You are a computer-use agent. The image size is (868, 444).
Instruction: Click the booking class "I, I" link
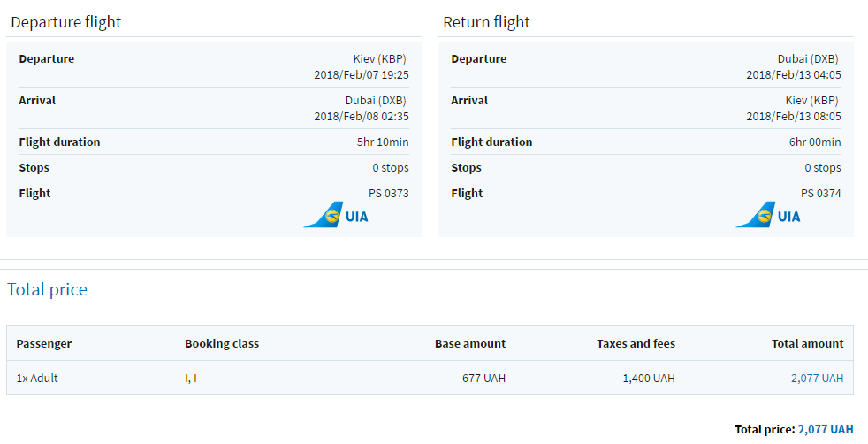(191, 378)
